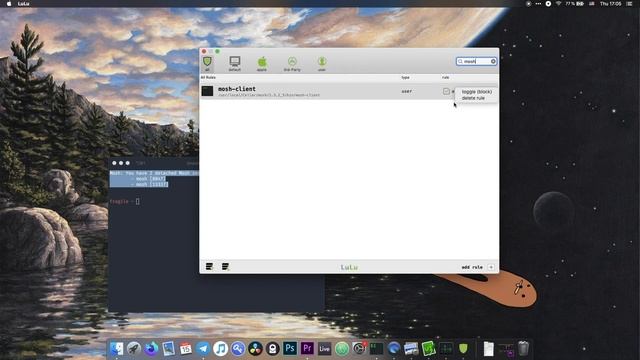This screenshot has height=360, width=640.
Task: Choose 'toggle (block)' from context menu
Action: point(476,92)
